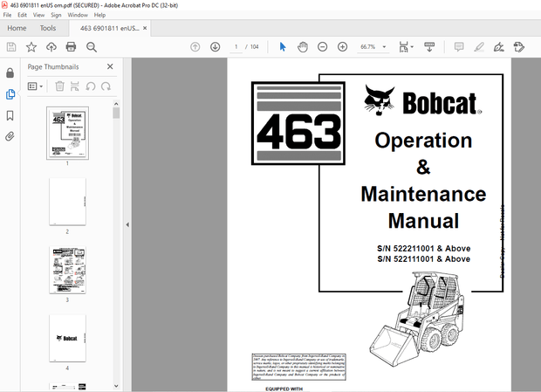Close the 463 6901811 document tab
This screenshot has height=392, width=541.
(145, 28)
